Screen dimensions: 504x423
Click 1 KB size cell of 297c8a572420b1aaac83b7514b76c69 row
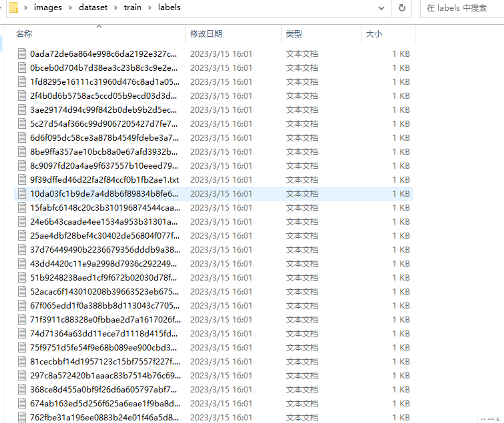401,375
